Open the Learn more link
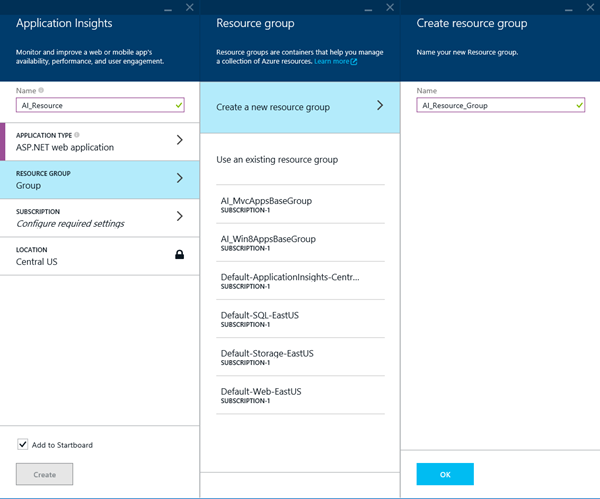Viewport: 600px width, 499px height. tap(331, 62)
